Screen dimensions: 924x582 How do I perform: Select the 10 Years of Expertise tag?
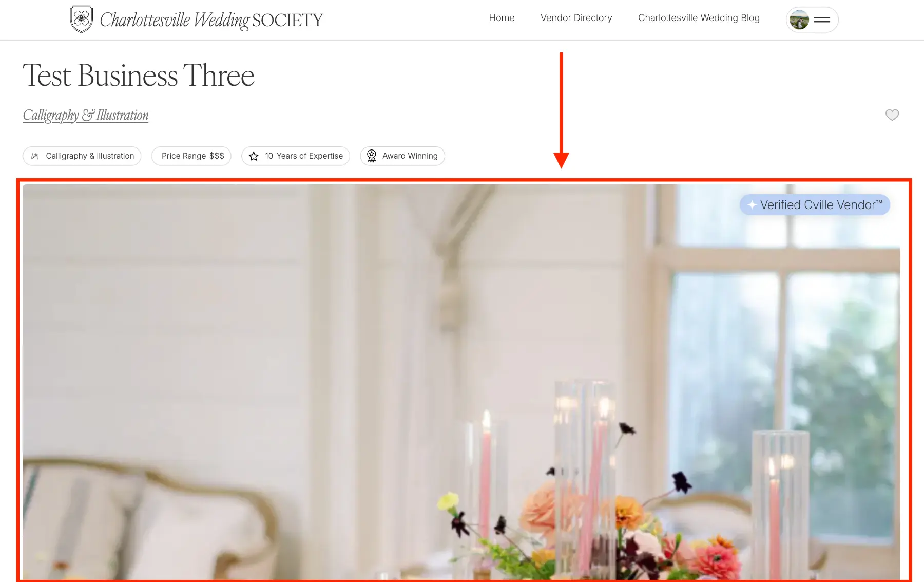pyautogui.click(x=296, y=156)
